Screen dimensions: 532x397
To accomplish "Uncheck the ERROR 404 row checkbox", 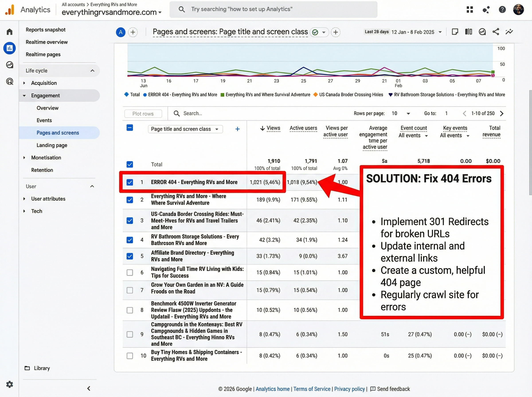I will pyautogui.click(x=130, y=182).
